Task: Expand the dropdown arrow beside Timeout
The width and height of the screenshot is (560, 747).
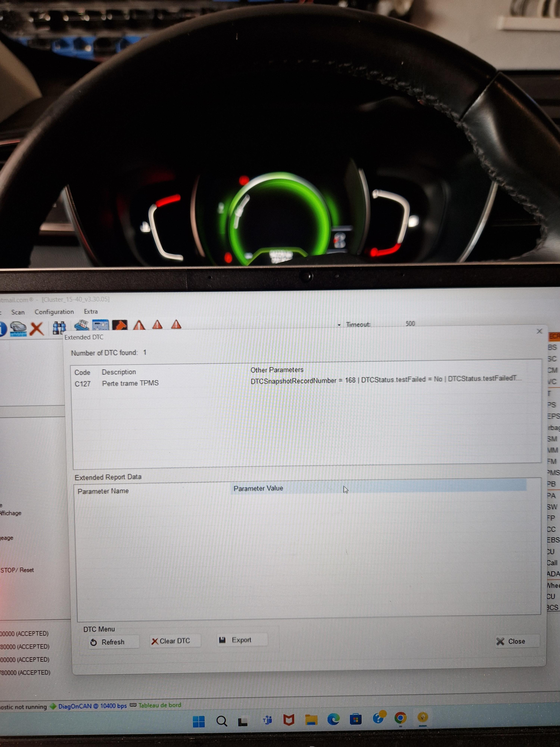Action: [x=339, y=325]
